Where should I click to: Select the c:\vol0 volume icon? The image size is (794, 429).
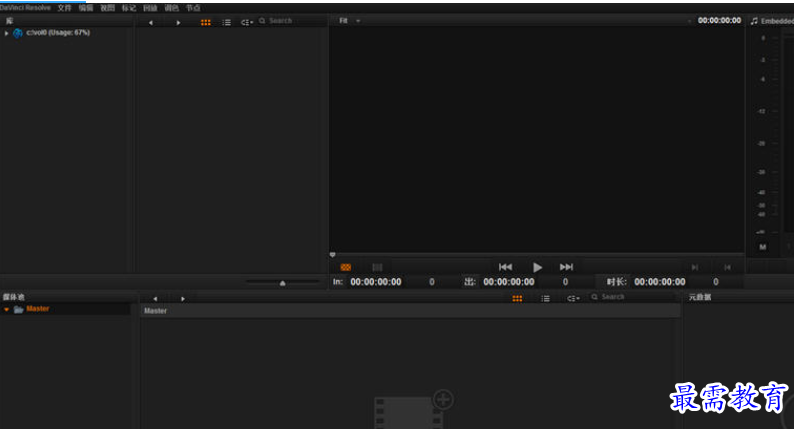click(18, 33)
